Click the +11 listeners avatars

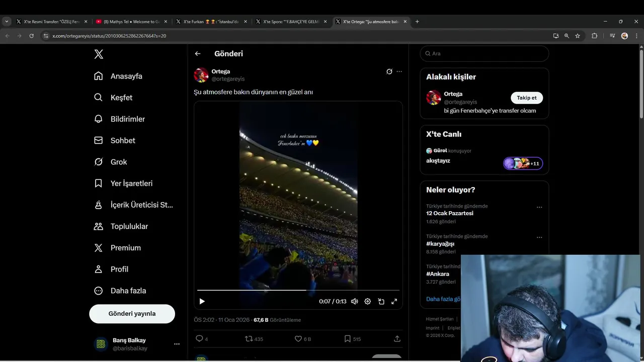click(x=523, y=163)
